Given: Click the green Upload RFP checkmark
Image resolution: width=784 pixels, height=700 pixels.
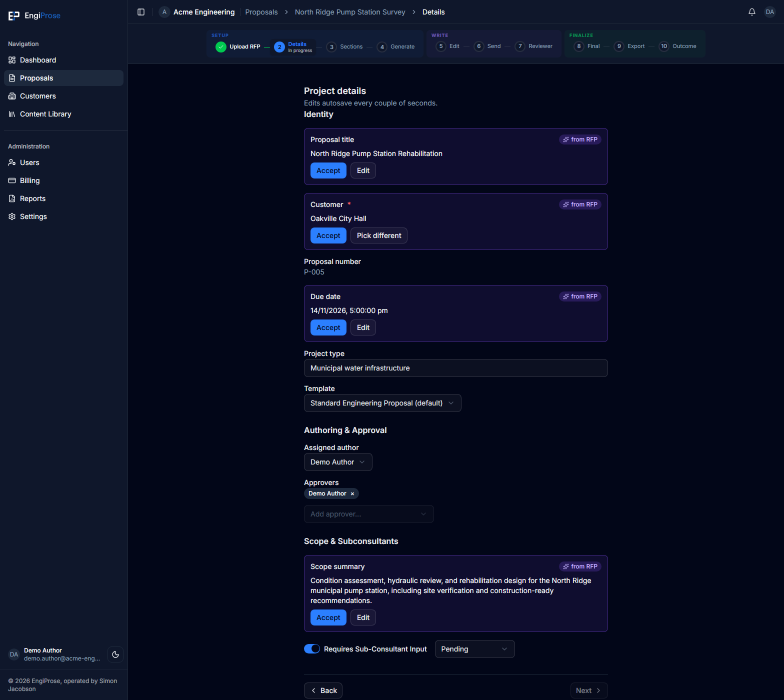Looking at the screenshot, I should (x=221, y=47).
